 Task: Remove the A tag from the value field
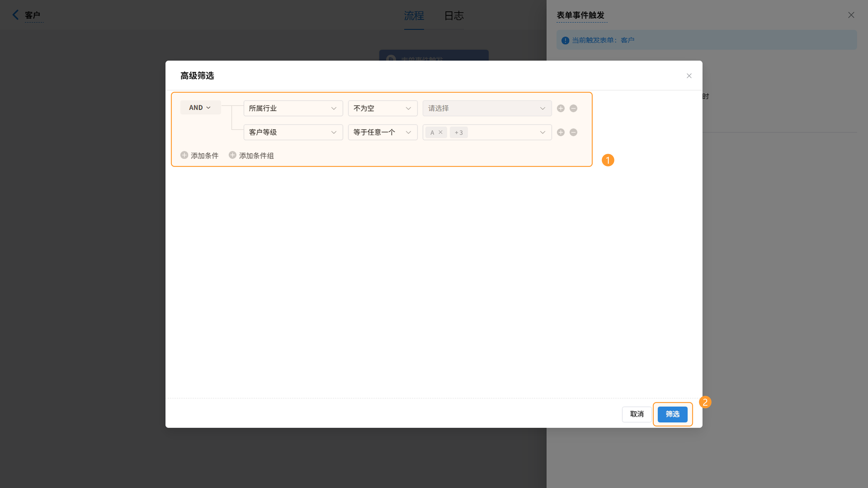coord(440,132)
